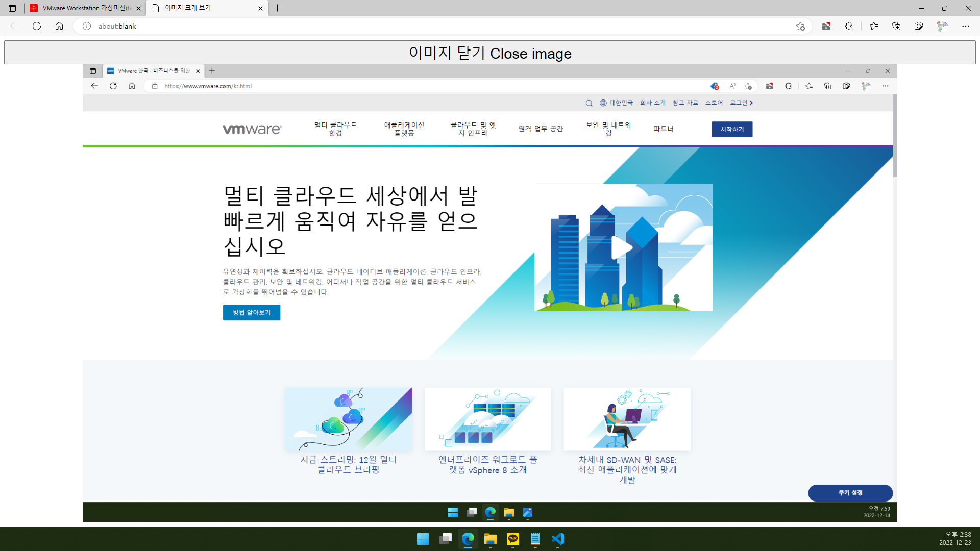Open File Explorer on host taskbar

(491, 539)
